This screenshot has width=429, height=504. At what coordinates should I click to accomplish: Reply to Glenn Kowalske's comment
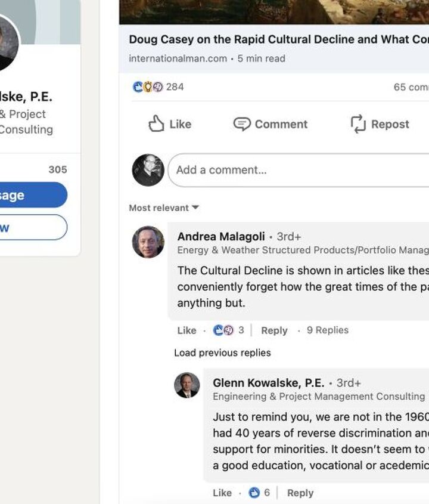point(300,493)
